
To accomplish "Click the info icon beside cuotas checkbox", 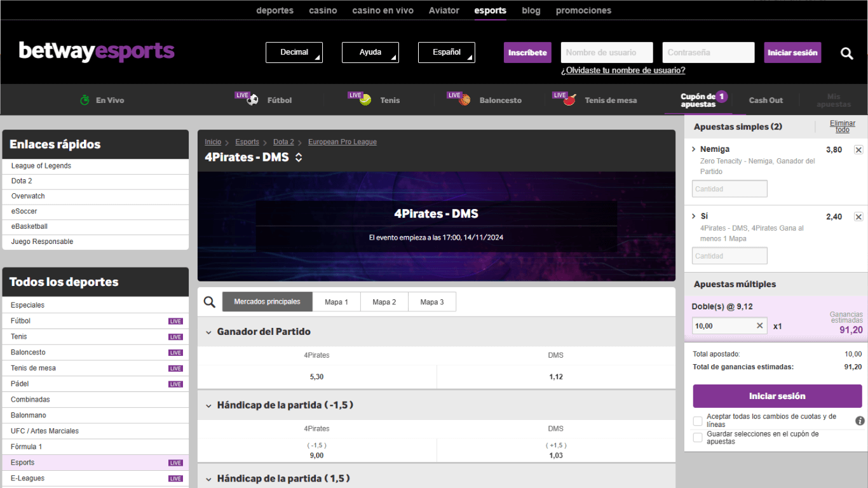I will (860, 421).
